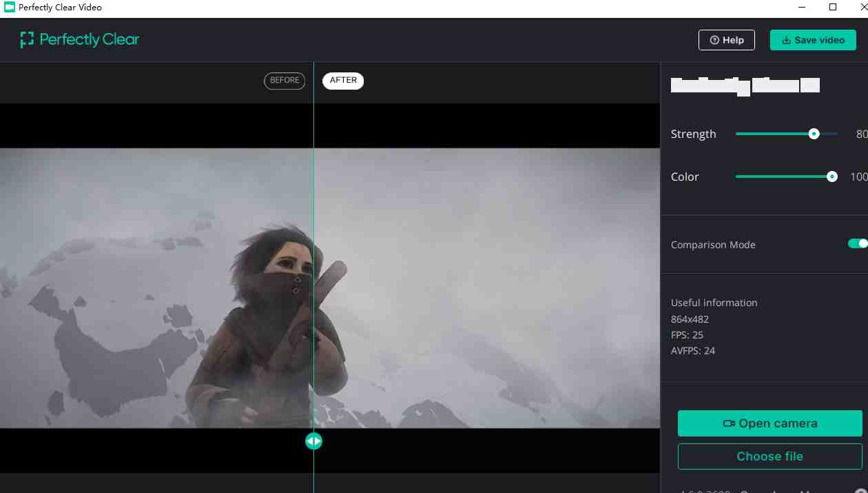The width and height of the screenshot is (868, 493).
Task: Click the Perfectly Clear logo icon
Action: (25, 39)
